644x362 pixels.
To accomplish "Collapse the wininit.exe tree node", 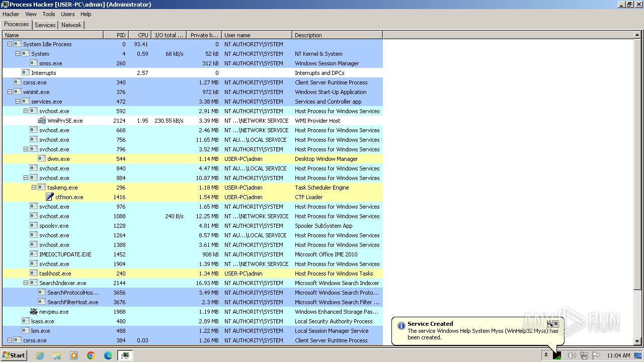I will (10, 92).
